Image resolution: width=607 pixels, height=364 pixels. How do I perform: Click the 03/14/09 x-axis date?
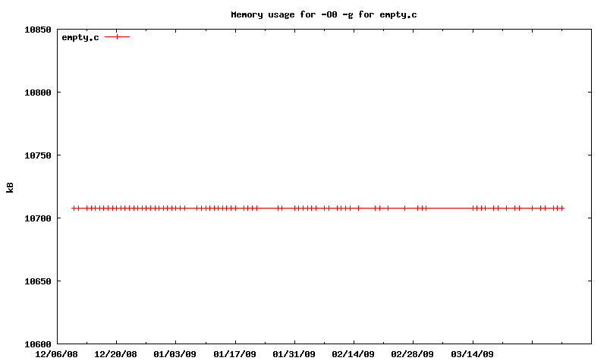473,354
